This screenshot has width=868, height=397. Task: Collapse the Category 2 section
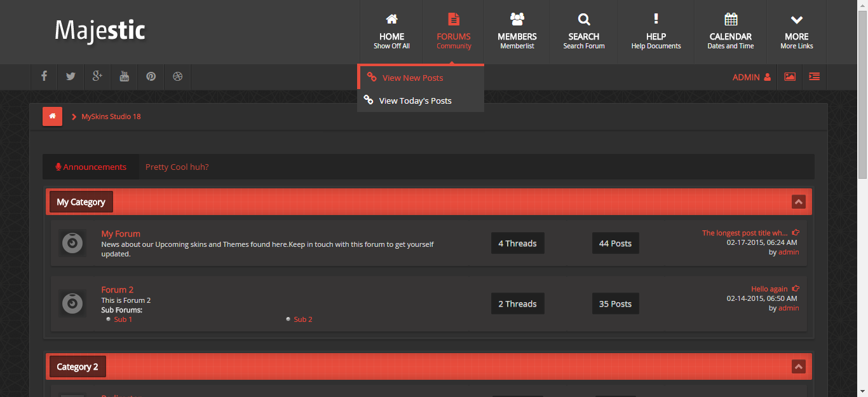(799, 366)
